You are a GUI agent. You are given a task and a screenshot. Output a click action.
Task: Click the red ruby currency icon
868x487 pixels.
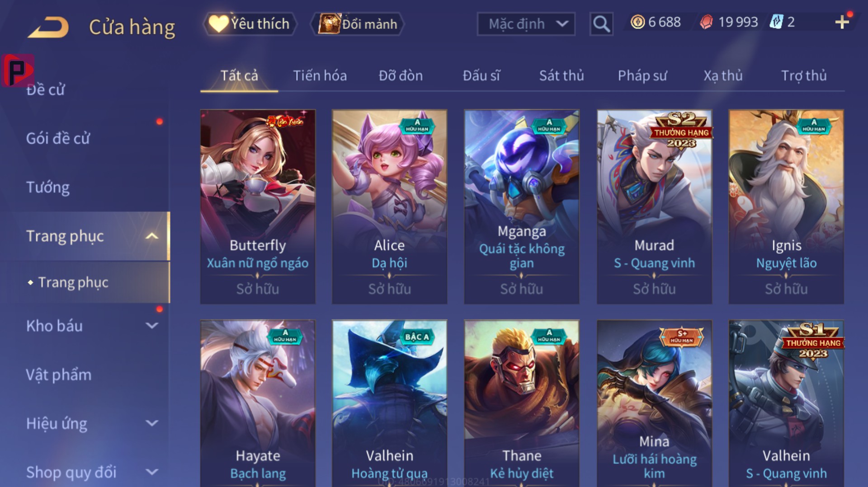(706, 22)
